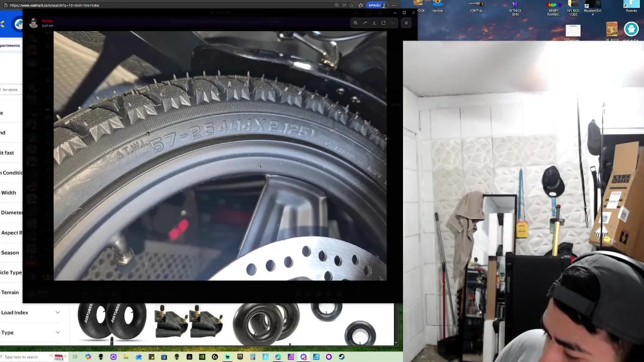Click the enlarged tire photo
This screenshot has width=644, height=362.
(220, 156)
